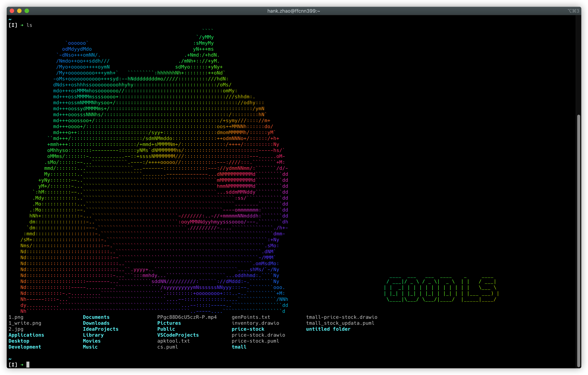Image resolution: width=588 pixels, height=375 pixels.
Task: Click the tmall directory name
Action: 239,347
